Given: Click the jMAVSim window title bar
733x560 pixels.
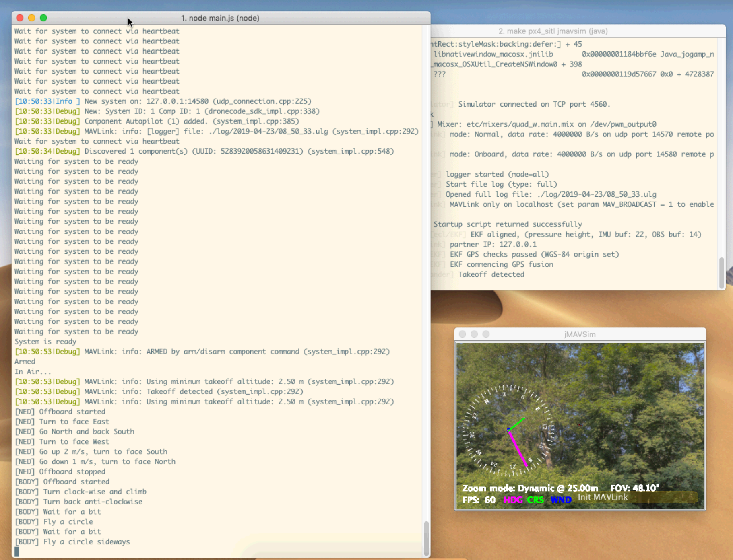Looking at the screenshot, I should point(580,334).
